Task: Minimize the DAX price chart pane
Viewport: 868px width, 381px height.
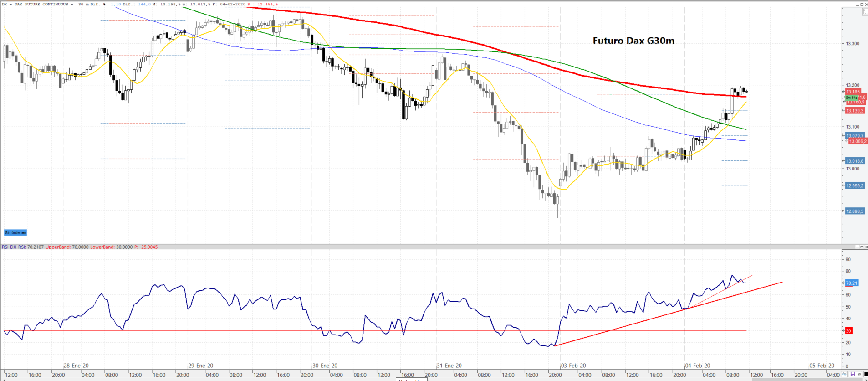Action: pos(858,5)
